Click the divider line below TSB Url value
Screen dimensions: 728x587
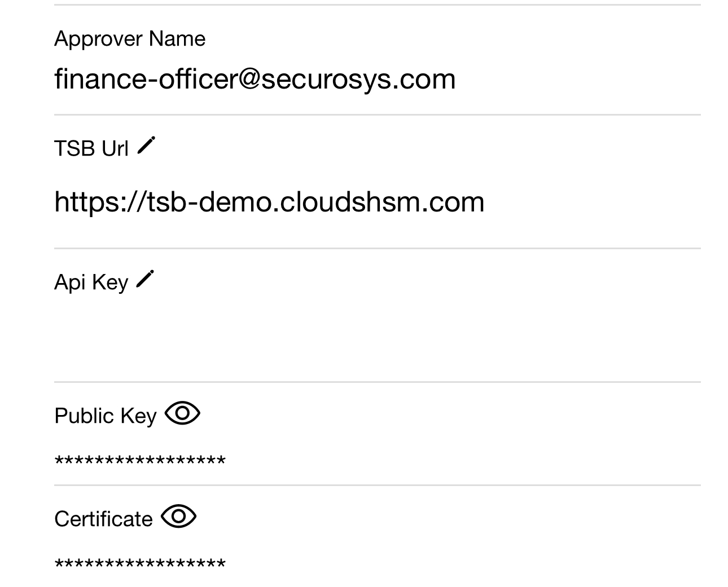click(x=377, y=248)
